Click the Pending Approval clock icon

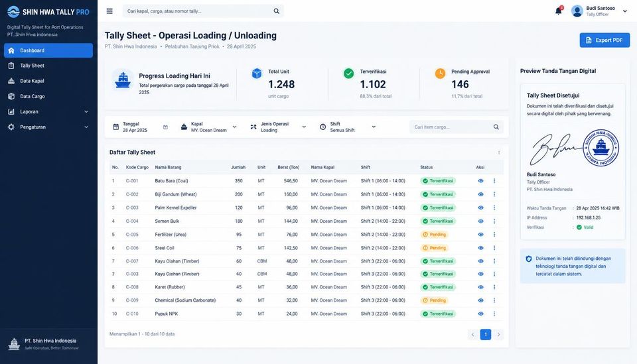[x=440, y=74]
